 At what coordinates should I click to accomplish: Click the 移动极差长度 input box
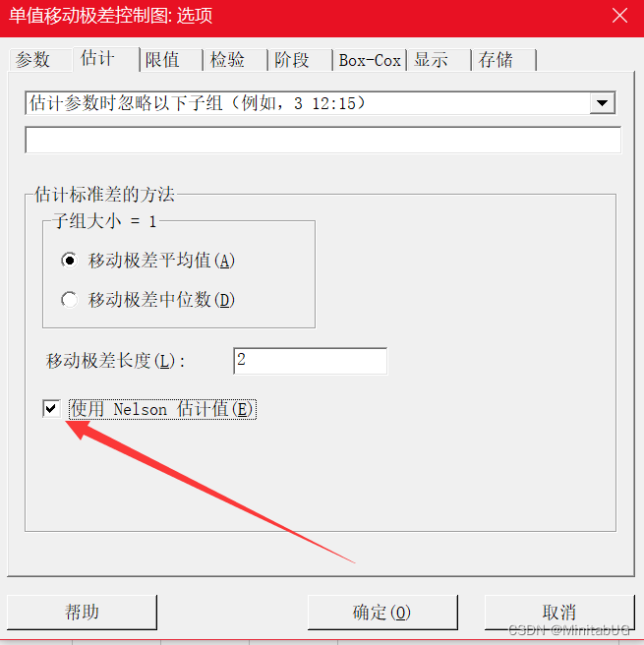(x=310, y=361)
